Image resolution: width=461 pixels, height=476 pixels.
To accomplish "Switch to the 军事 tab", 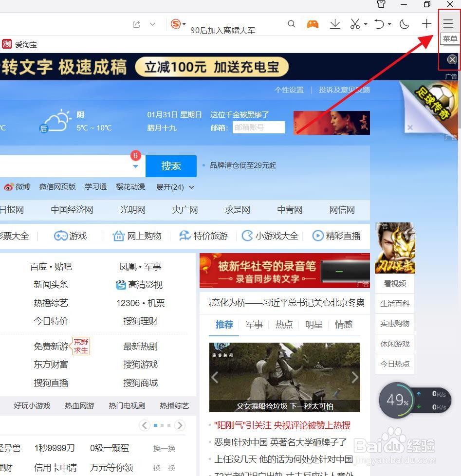I will tap(254, 324).
